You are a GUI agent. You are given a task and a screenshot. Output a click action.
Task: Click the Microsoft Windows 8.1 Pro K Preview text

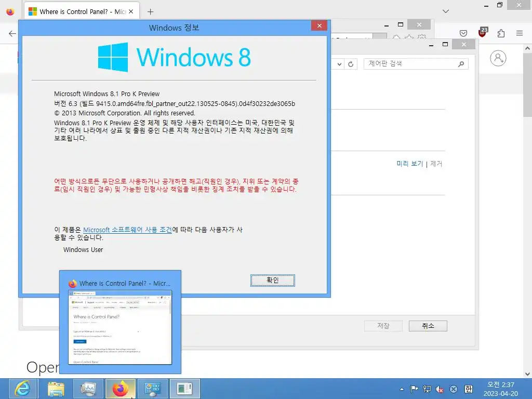point(107,94)
